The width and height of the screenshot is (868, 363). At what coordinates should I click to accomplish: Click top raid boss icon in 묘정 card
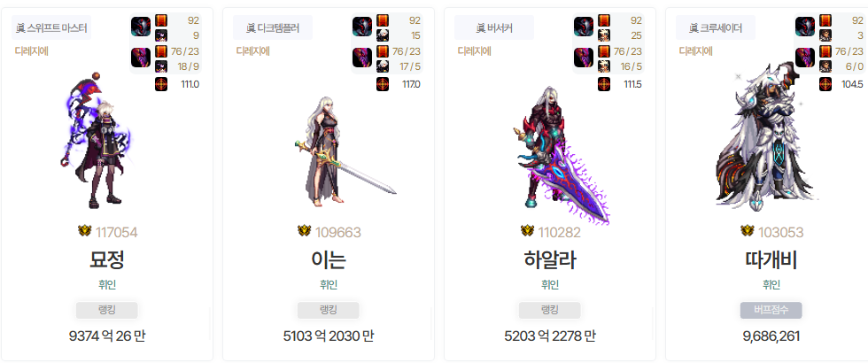tap(141, 27)
